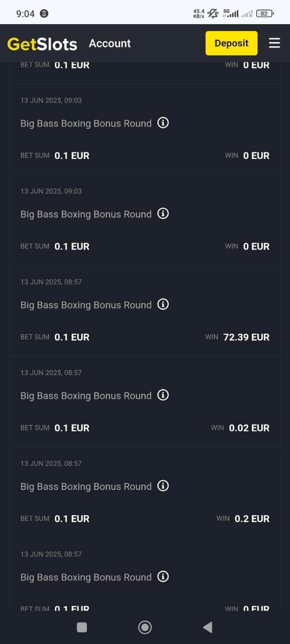Open info icon for 0.2 EUR win round
The height and width of the screenshot is (644, 290).
tap(163, 486)
